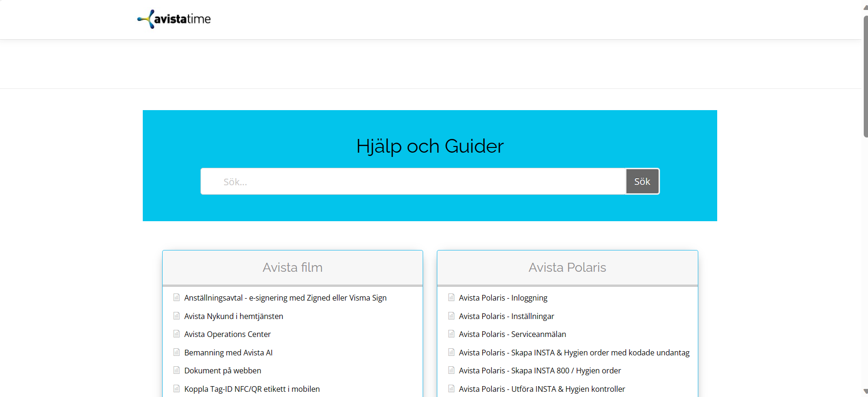
Task: Click the vertical page scrollbar thumb
Action: (866, 76)
